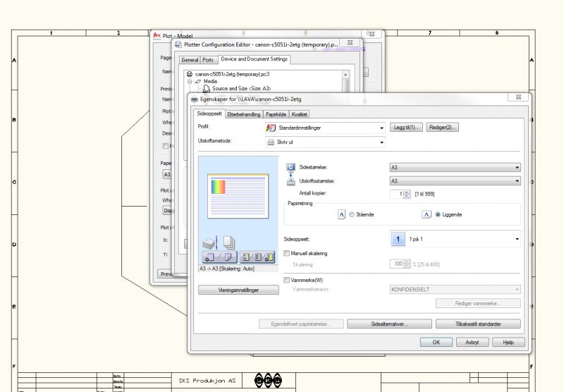Open the Profil dropdown

click(x=325, y=128)
